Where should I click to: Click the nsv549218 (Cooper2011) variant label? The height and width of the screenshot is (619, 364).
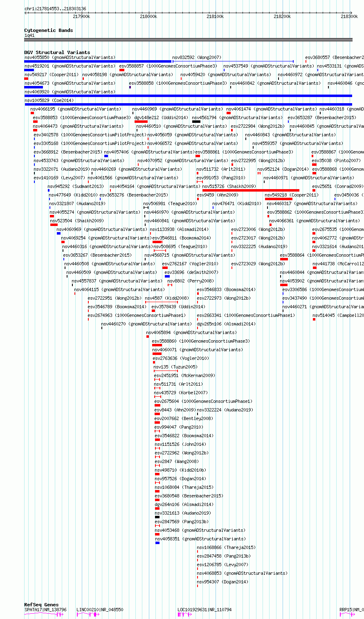(x=291, y=195)
